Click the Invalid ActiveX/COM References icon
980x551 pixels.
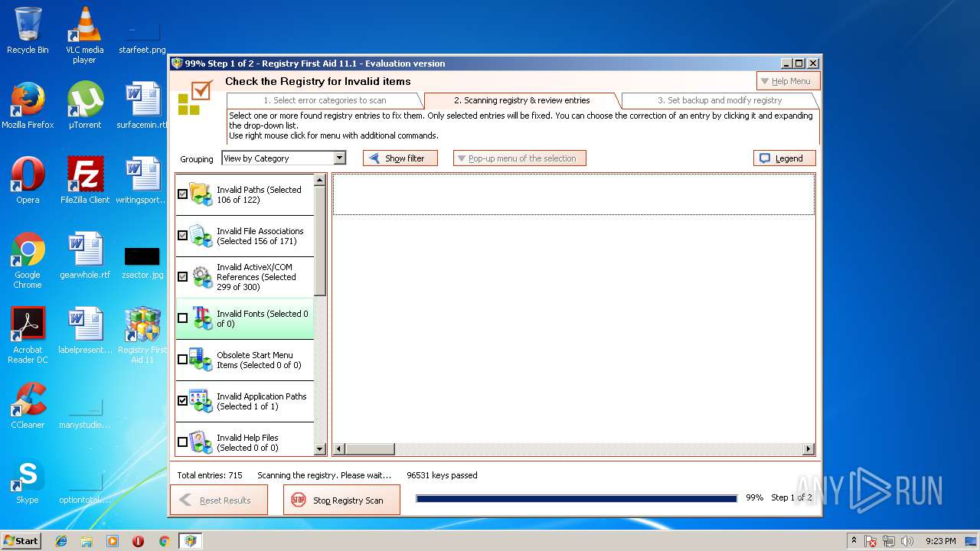click(201, 277)
